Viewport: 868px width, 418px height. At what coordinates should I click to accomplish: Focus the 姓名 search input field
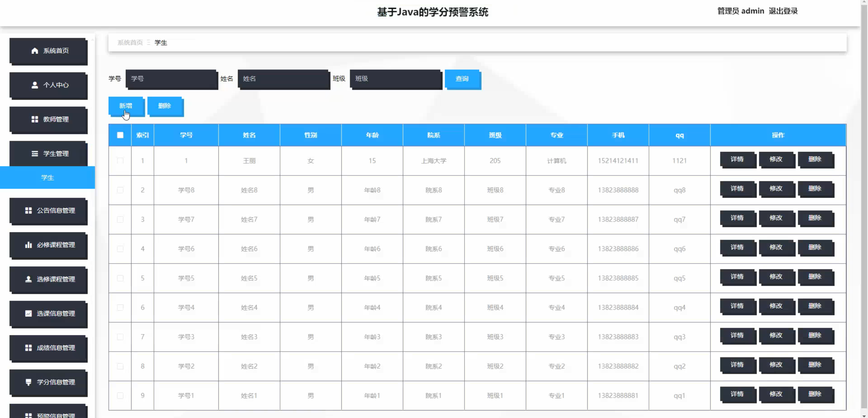point(283,79)
